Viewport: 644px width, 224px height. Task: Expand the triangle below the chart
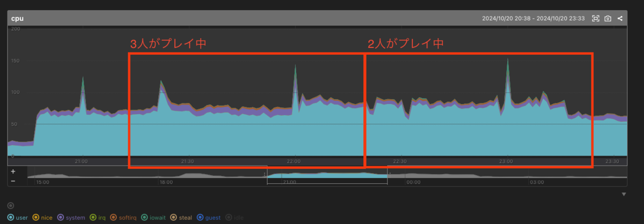pyautogui.click(x=624, y=194)
